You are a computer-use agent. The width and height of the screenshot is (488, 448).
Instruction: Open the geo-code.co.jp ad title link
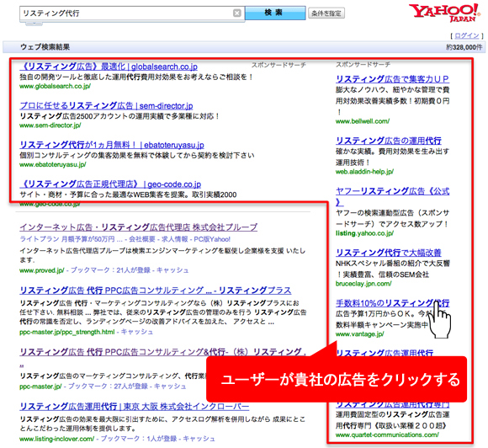tap(110, 184)
